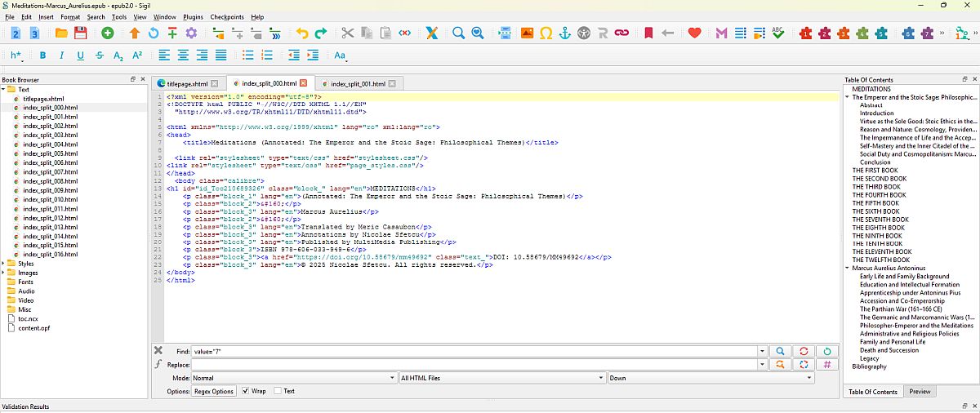Viewport: 980px width, 413px height.
Task: Click the Redo arrow icon
Action: tap(321, 33)
